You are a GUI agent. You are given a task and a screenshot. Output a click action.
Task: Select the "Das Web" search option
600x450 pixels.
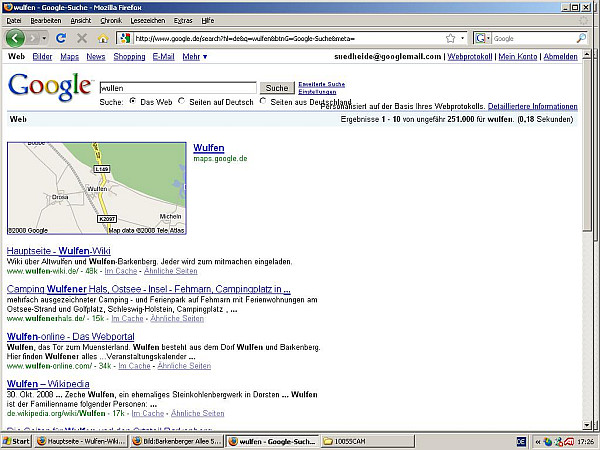click(x=134, y=101)
